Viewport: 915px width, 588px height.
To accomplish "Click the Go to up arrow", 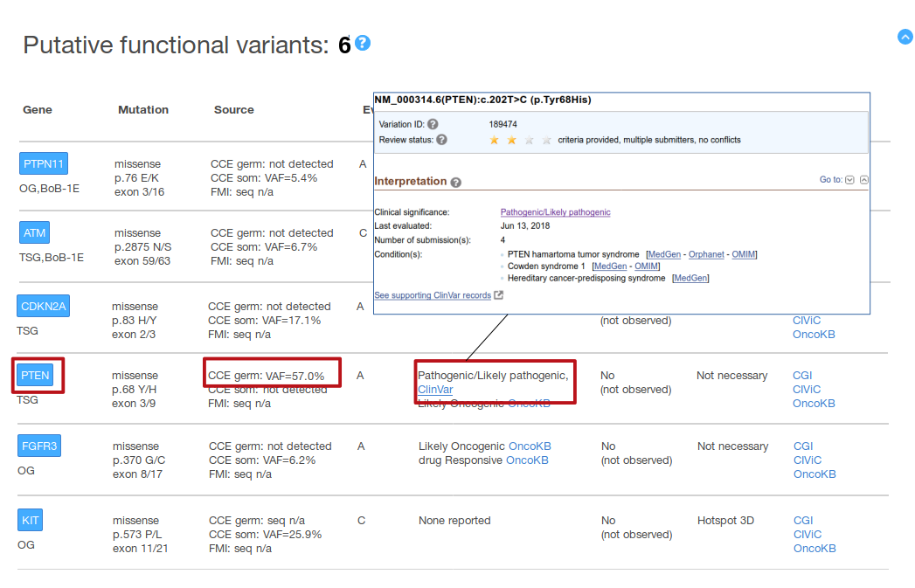I will [x=863, y=180].
